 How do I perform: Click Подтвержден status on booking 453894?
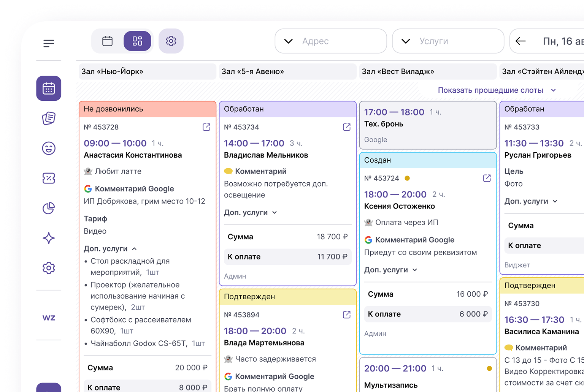tap(287, 297)
